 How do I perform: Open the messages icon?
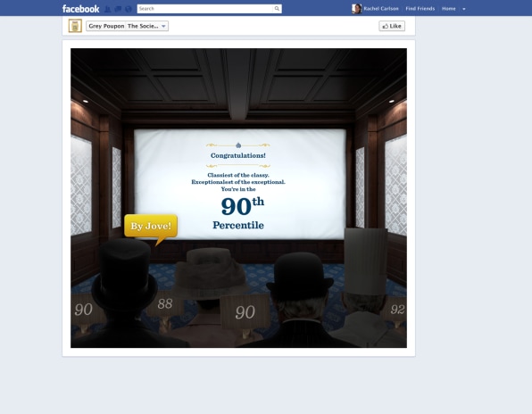(118, 9)
